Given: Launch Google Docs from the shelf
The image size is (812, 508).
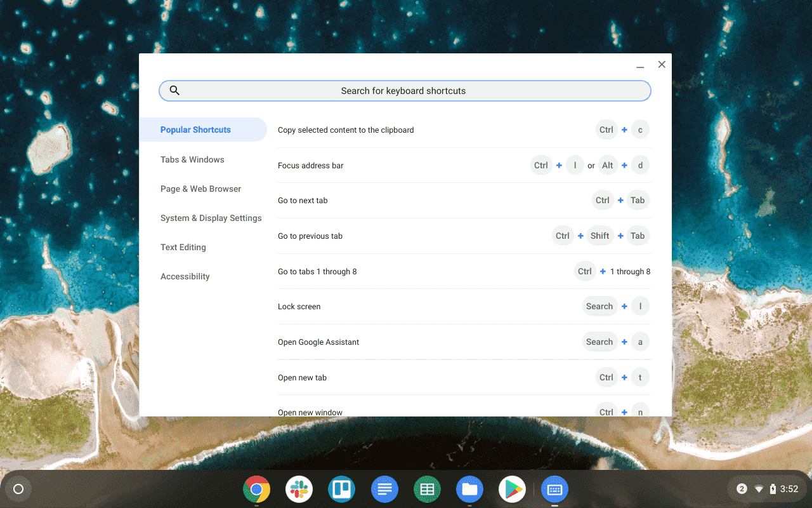Looking at the screenshot, I should [x=384, y=489].
